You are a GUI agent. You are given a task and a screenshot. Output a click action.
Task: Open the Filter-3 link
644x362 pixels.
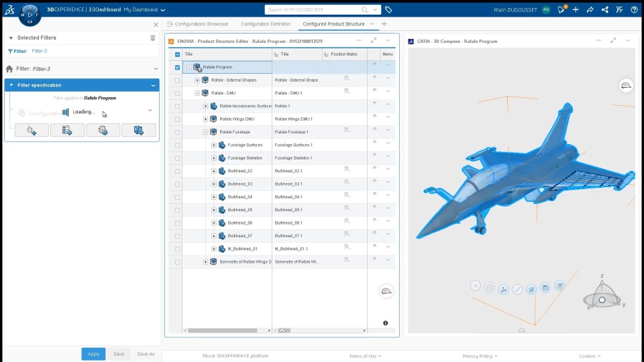[40, 51]
